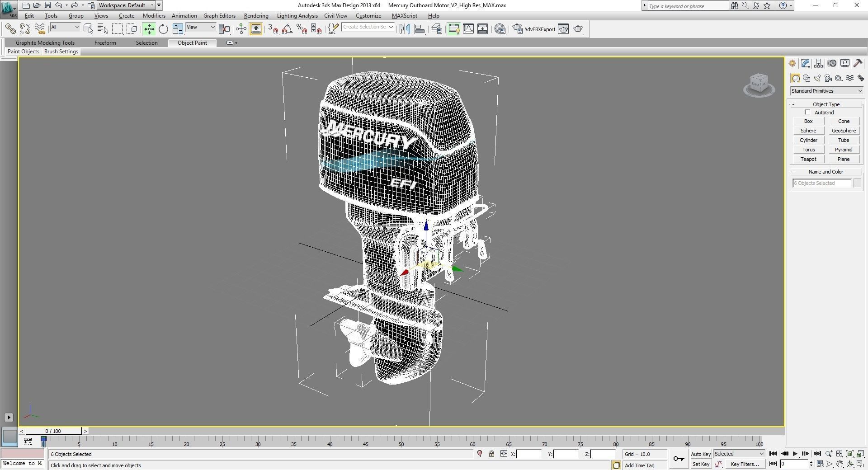
Task: Toggle Spinner Snap
Action: (x=316, y=29)
